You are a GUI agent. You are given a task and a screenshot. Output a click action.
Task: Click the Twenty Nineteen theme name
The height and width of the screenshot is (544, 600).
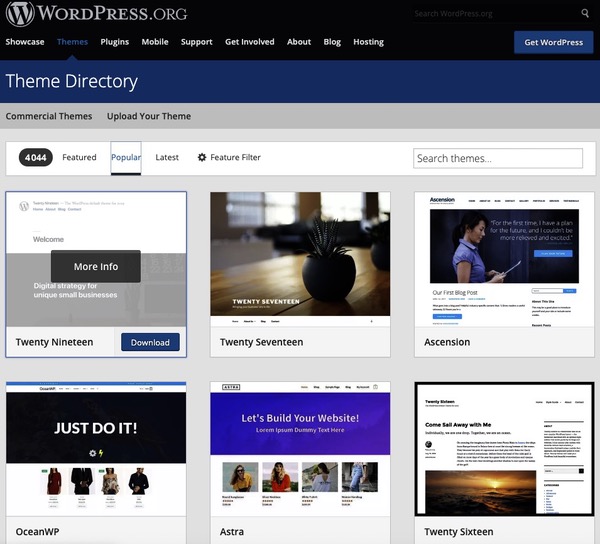click(x=54, y=342)
